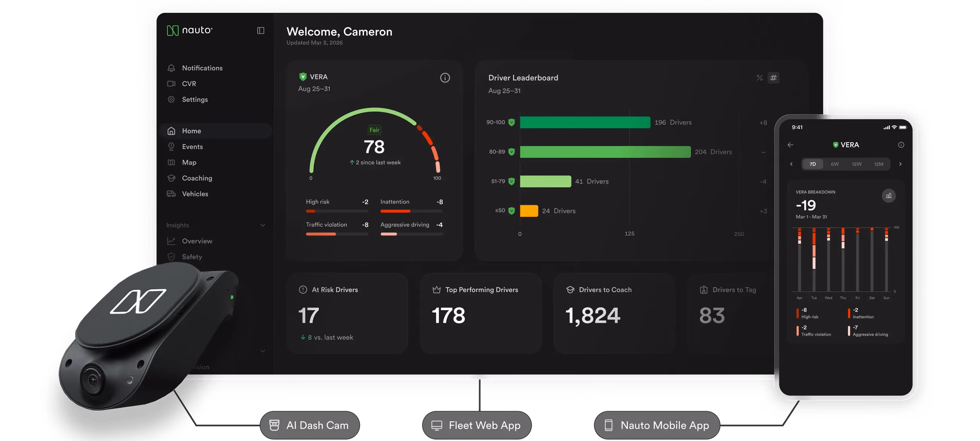Image resolution: width=980 pixels, height=441 pixels.
Task: Click the Top Performing Drivers crown icon
Action: click(x=436, y=290)
